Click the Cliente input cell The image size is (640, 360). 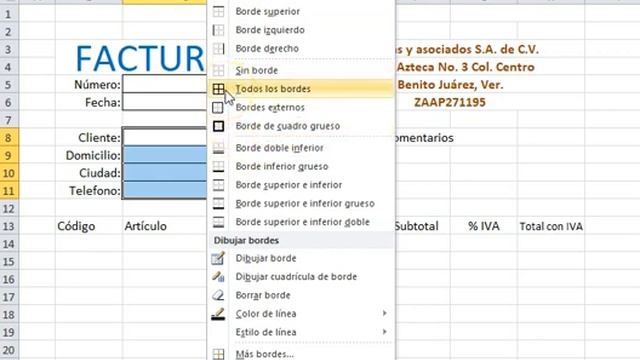[165, 138]
